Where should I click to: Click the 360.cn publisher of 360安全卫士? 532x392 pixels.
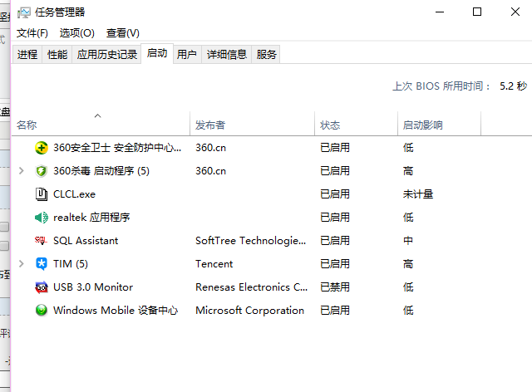210,148
